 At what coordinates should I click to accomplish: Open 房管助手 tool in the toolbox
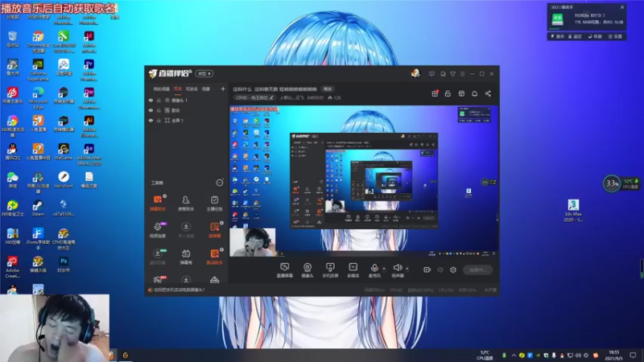186,204
